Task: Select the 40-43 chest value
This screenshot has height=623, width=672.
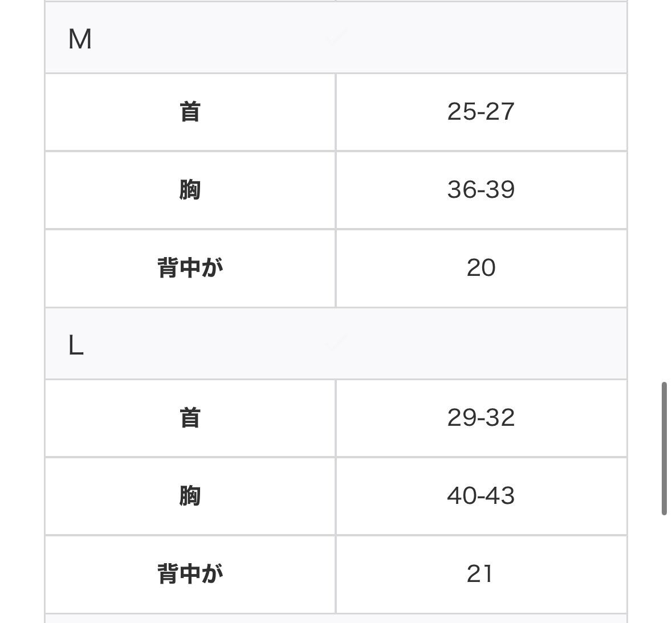Action: pos(480,496)
